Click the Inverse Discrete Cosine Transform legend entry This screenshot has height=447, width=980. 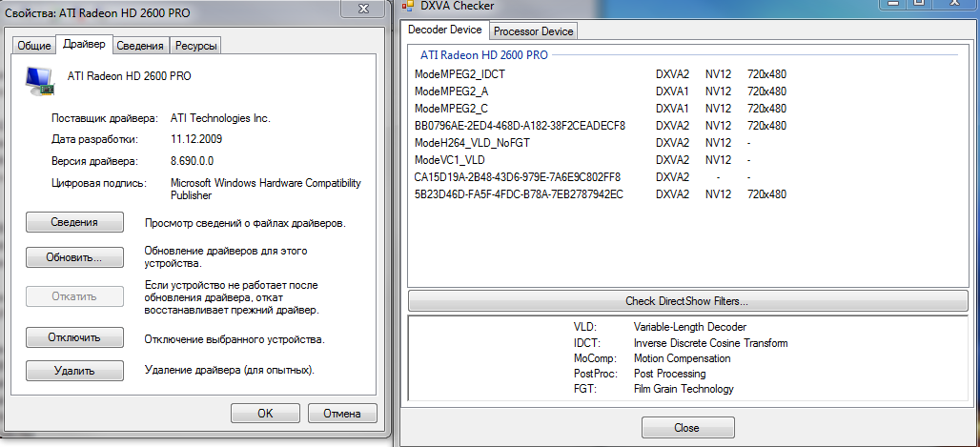pyautogui.click(x=710, y=343)
